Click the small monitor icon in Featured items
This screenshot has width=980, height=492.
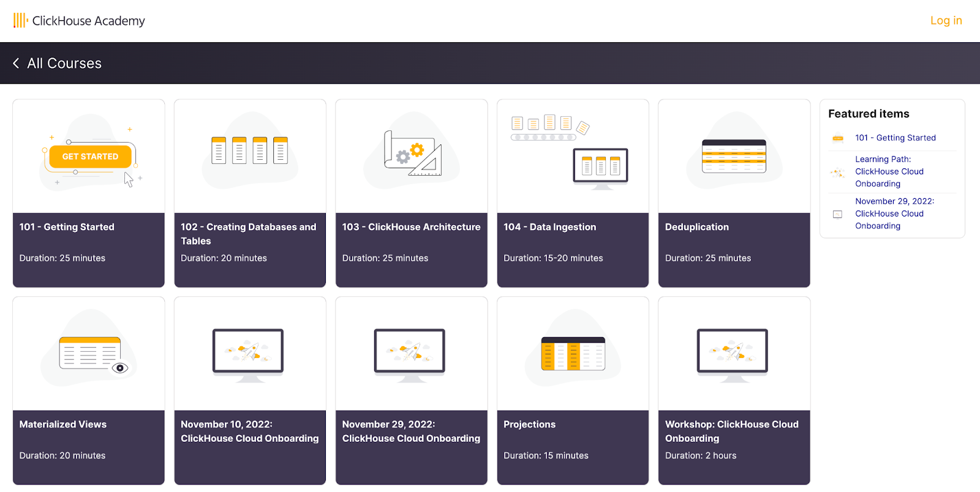837,214
